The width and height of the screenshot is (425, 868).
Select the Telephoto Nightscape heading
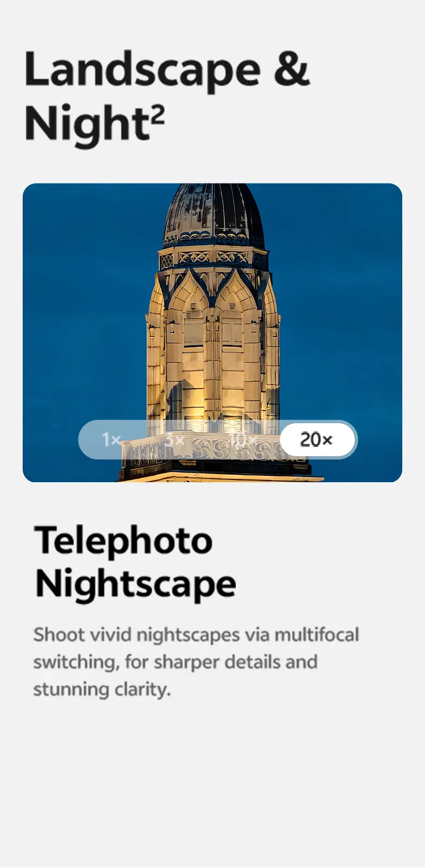[x=135, y=562]
